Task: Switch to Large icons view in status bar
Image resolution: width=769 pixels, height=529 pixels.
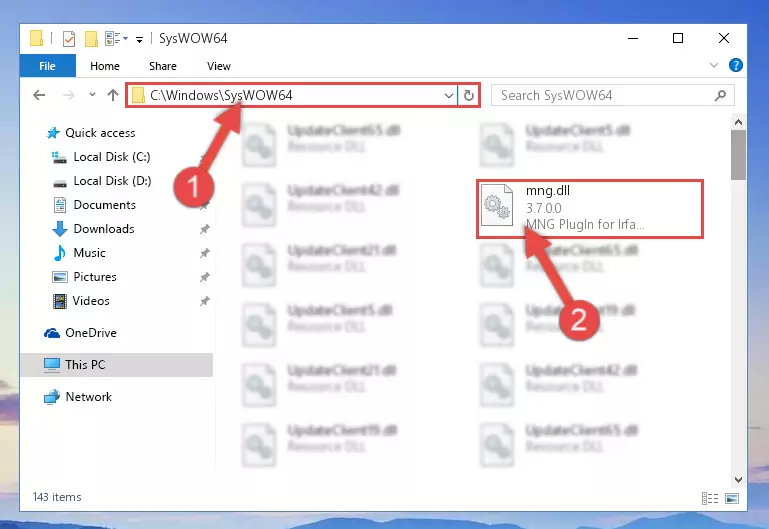Action: (732, 499)
